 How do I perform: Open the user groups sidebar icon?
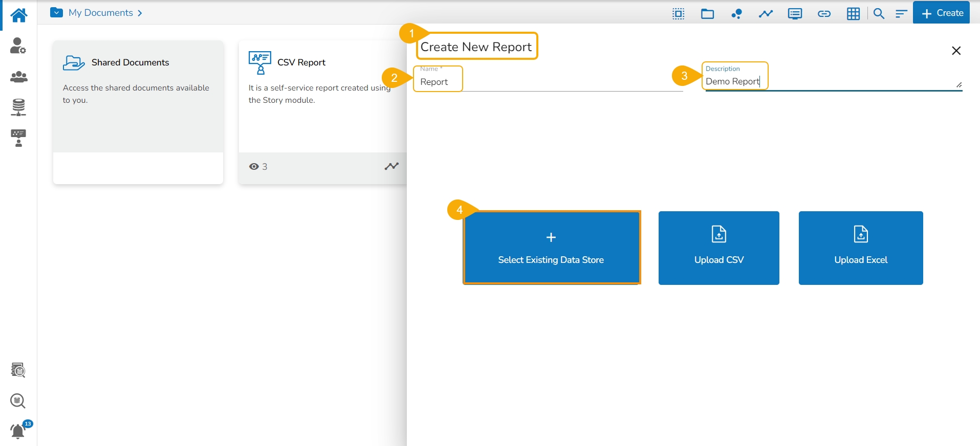pyautogui.click(x=18, y=77)
